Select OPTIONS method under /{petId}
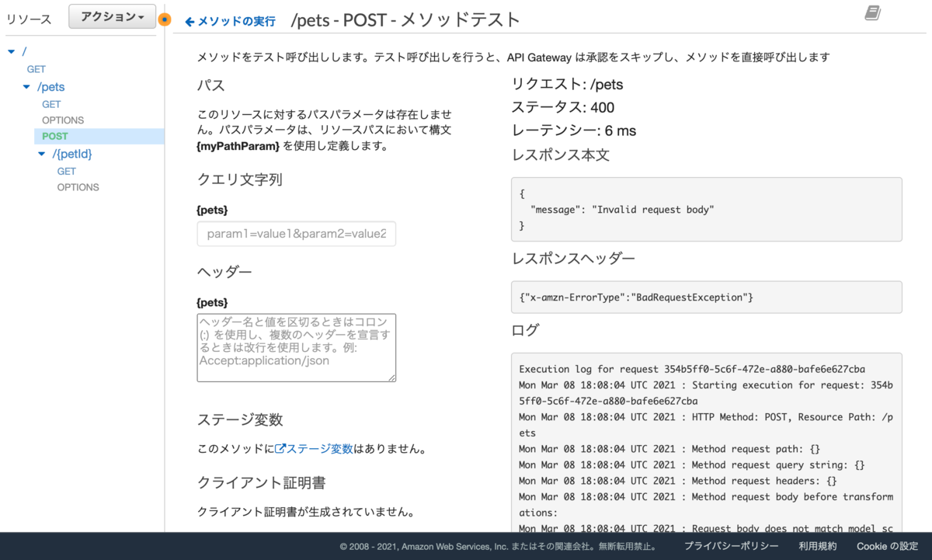Screen dimensions: 932x560 click(x=78, y=187)
